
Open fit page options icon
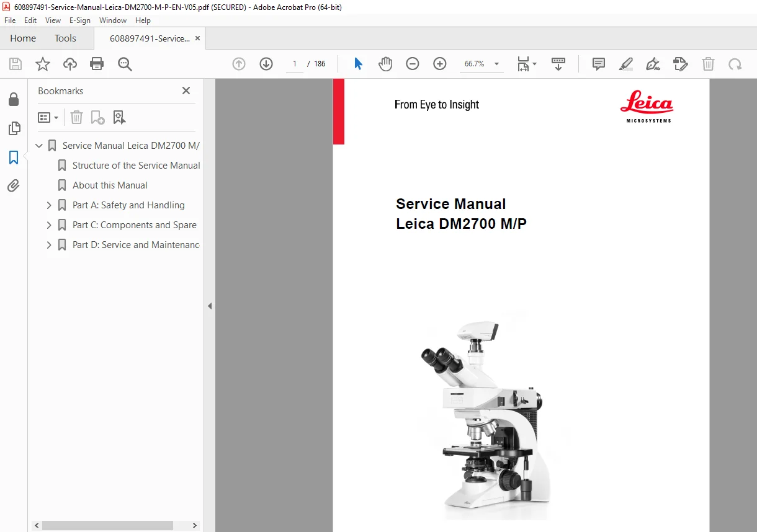[x=527, y=64]
